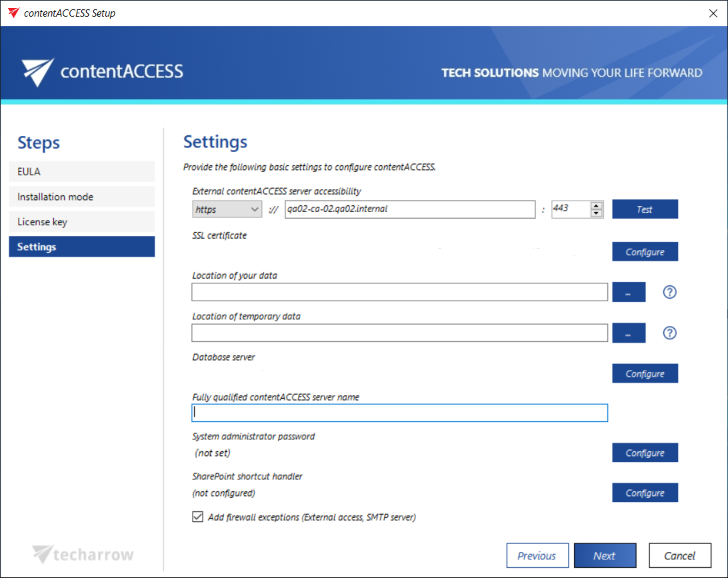Click the help icon beside Location of temporary data
The width and height of the screenshot is (728, 578).
tap(670, 333)
